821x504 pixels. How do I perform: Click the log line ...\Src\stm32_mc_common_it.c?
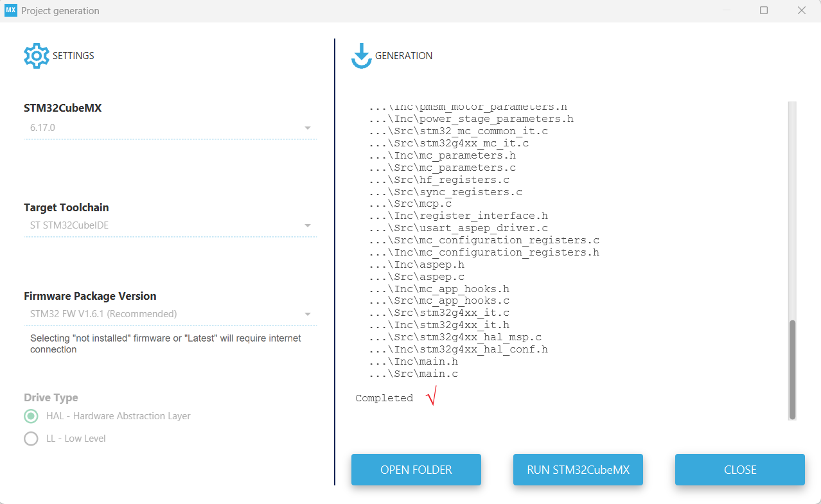coord(459,131)
